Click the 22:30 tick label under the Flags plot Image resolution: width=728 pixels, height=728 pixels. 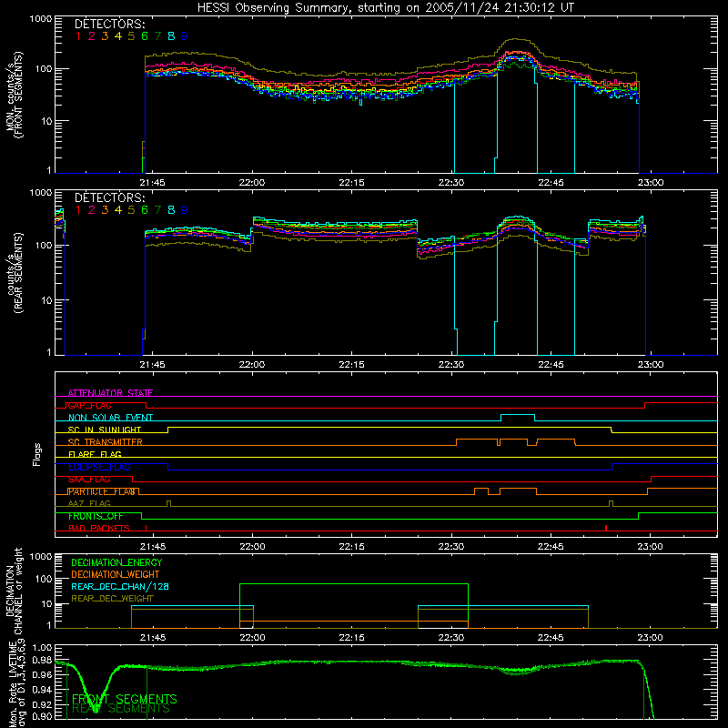[x=450, y=547]
